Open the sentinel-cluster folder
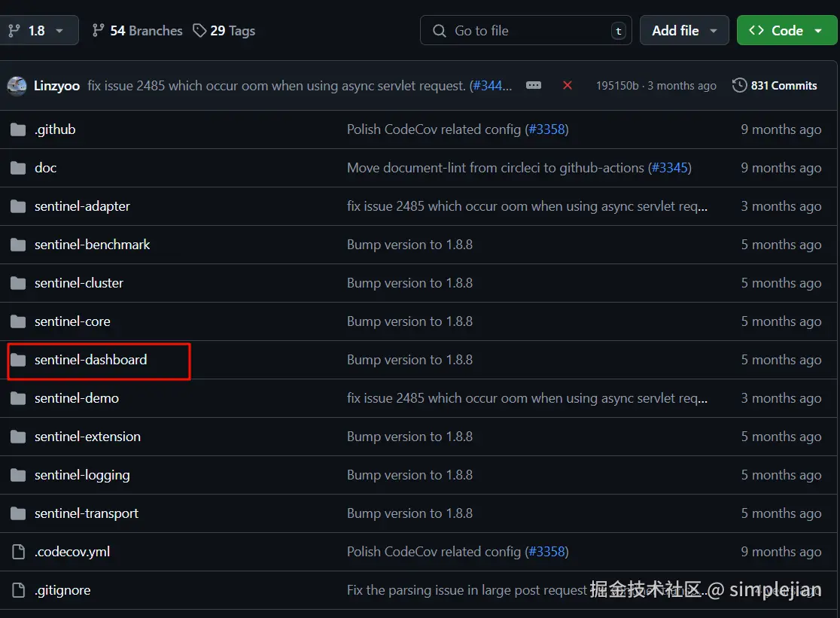The height and width of the screenshot is (618, 840). pyautogui.click(x=79, y=283)
